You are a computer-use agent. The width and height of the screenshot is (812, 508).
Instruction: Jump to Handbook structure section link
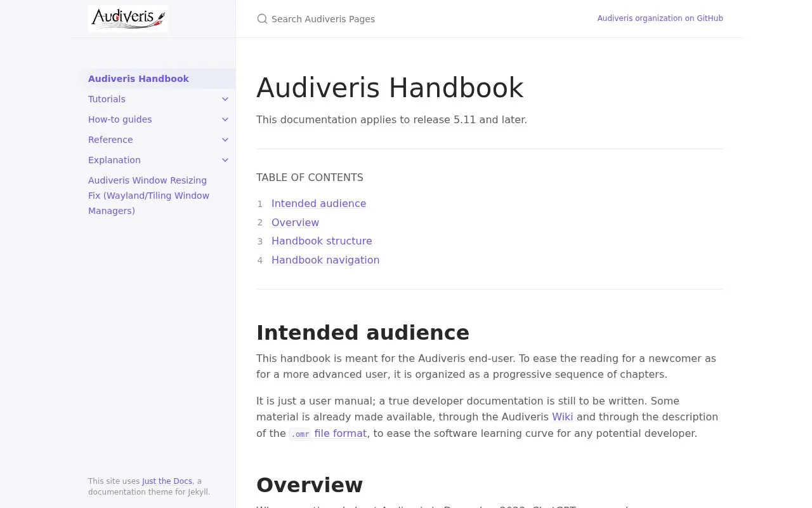[x=322, y=241]
